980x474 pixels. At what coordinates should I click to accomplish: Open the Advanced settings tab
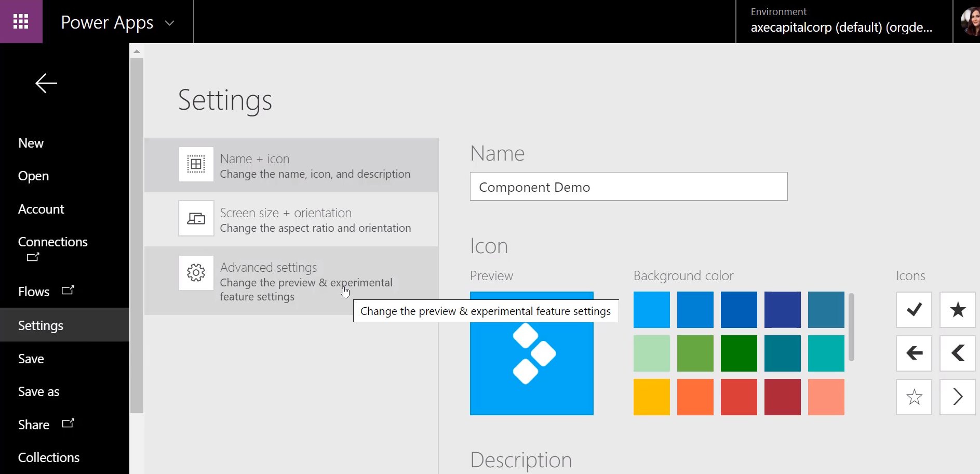click(291, 281)
